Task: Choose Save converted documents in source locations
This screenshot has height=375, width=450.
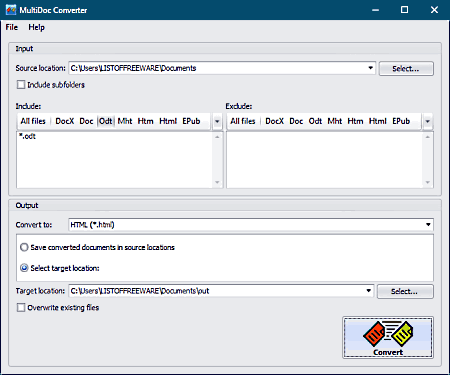Action: [24, 247]
